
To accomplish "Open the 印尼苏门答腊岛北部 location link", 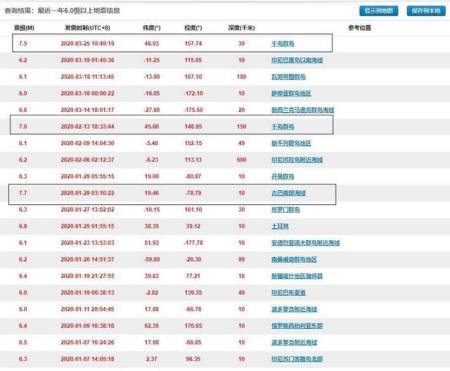I will (297, 359).
